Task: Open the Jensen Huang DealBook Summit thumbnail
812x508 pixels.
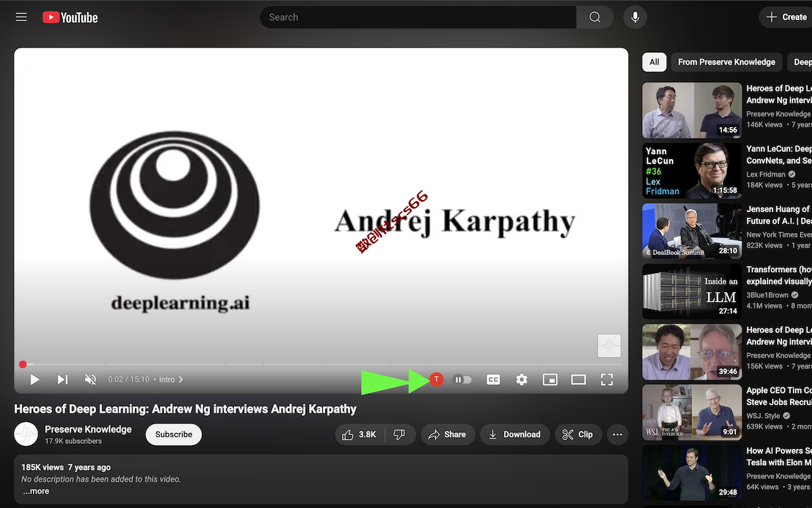Action: 692,231
